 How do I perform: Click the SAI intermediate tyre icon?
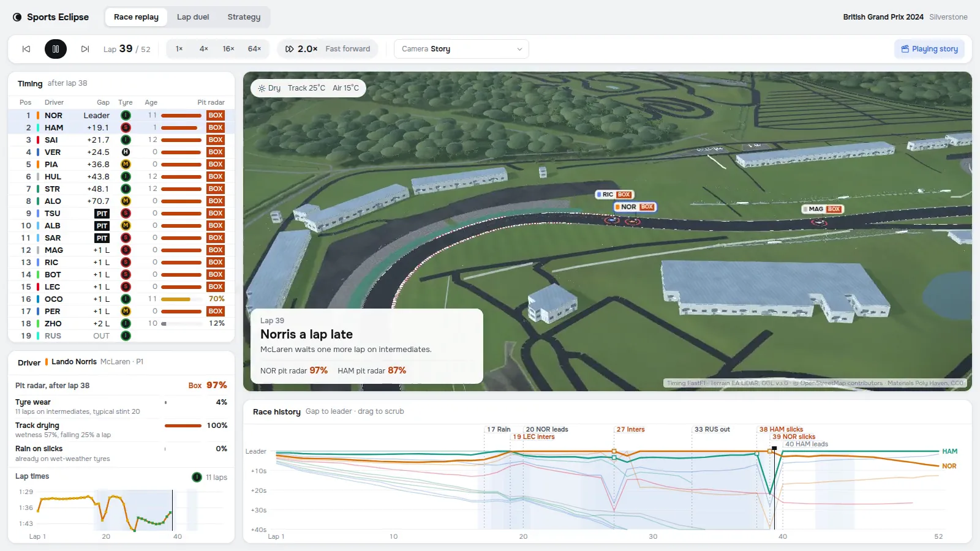(x=126, y=140)
